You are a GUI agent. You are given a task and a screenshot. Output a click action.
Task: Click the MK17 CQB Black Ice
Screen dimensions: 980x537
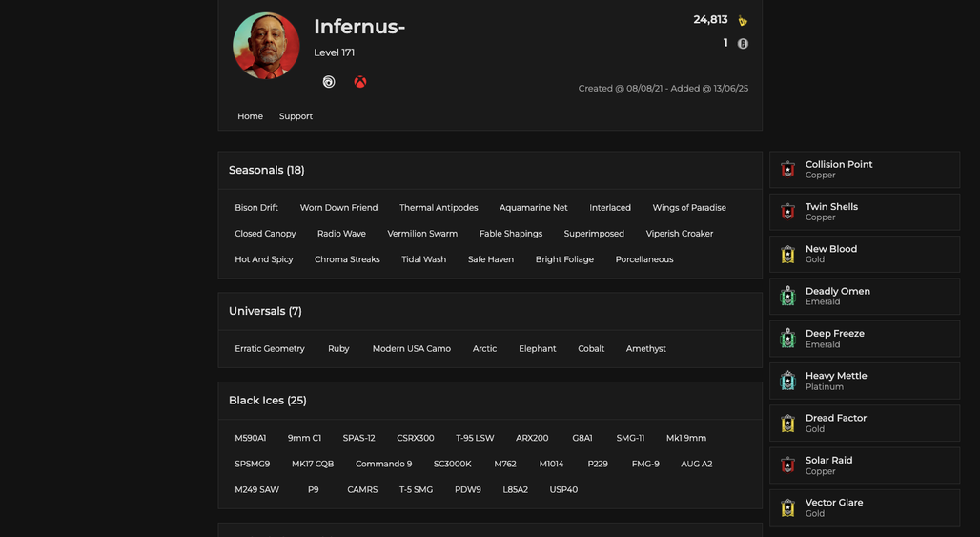(313, 464)
